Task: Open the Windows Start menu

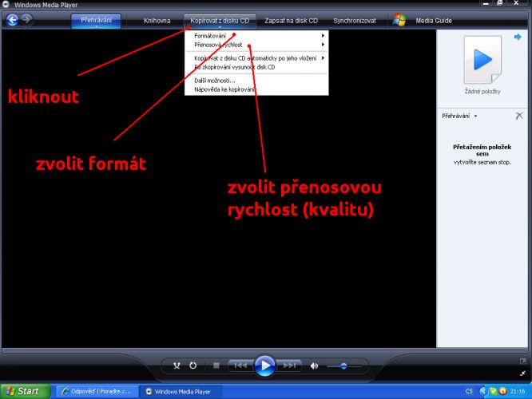Action: point(25,391)
